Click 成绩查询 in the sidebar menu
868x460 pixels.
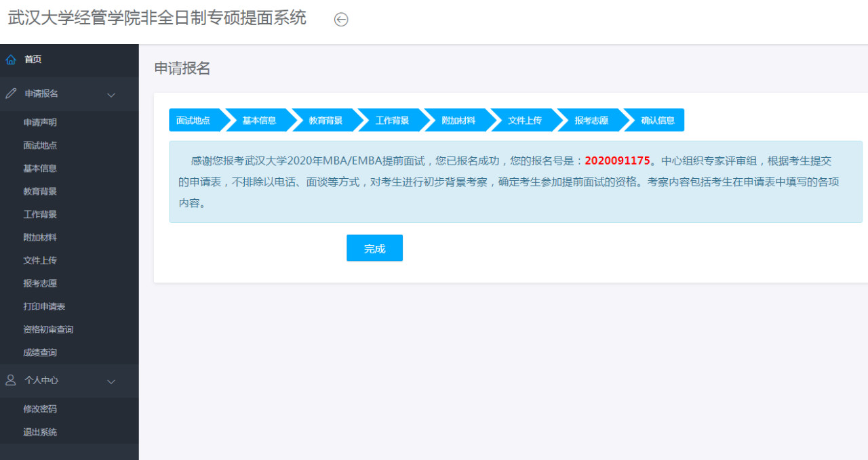pos(40,353)
